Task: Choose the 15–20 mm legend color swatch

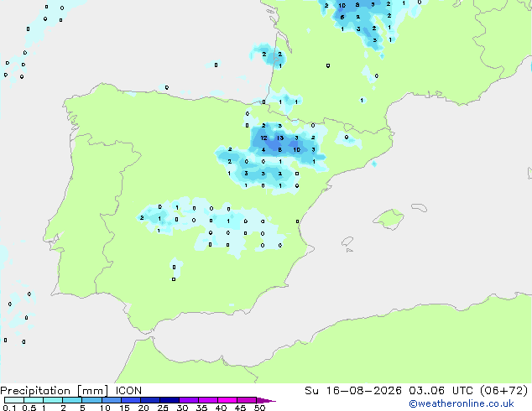Action: point(131,400)
